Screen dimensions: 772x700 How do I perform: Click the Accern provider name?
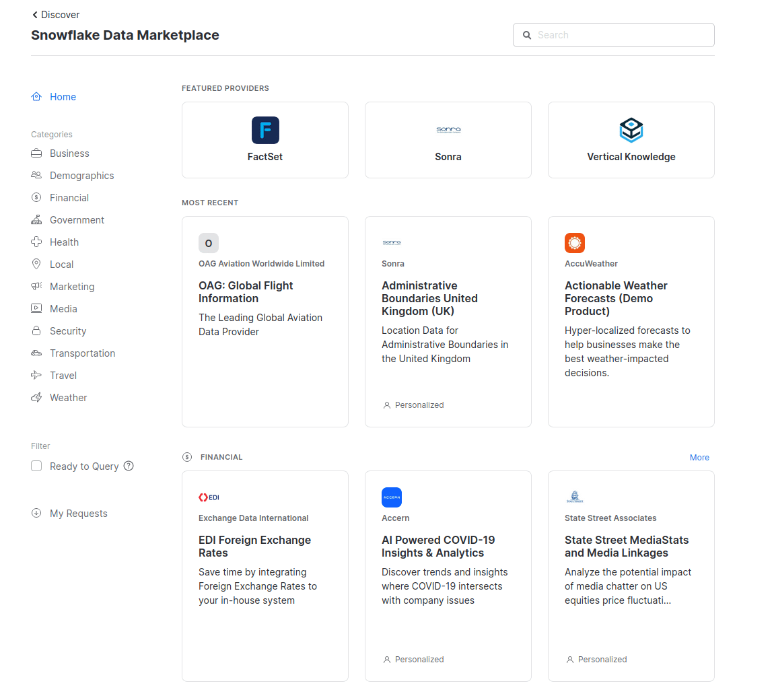pyautogui.click(x=395, y=518)
